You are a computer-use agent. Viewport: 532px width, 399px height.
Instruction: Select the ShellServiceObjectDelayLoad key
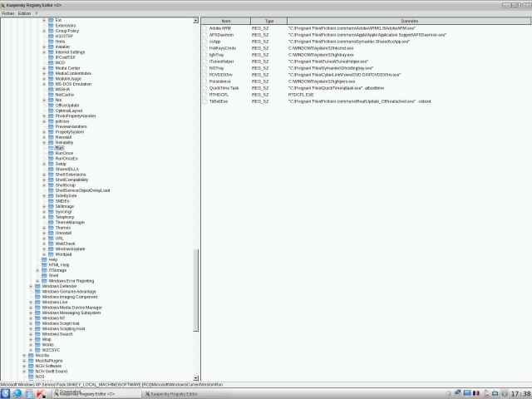pyautogui.click(x=82, y=190)
